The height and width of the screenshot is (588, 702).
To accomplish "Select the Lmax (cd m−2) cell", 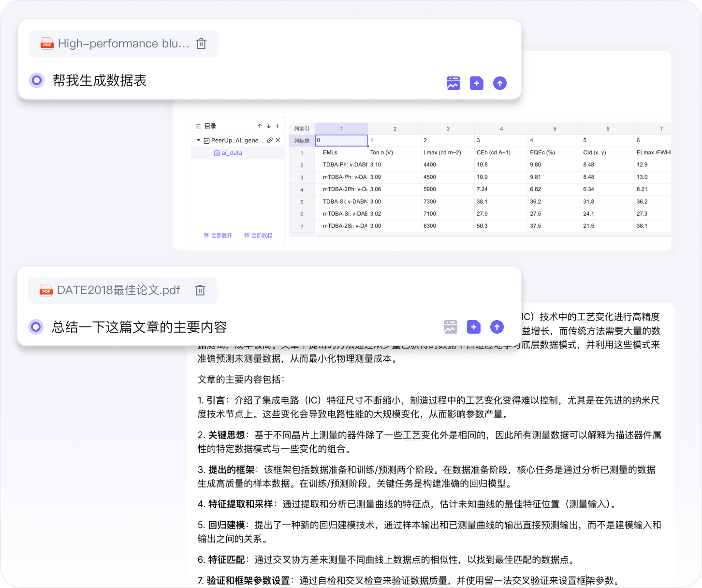I will point(448,153).
